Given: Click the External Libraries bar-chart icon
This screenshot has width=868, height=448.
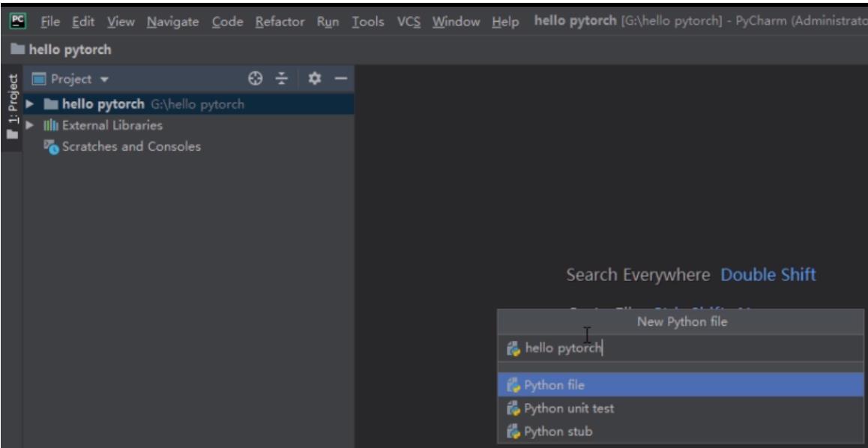Looking at the screenshot, I should (x=51, y=126).
